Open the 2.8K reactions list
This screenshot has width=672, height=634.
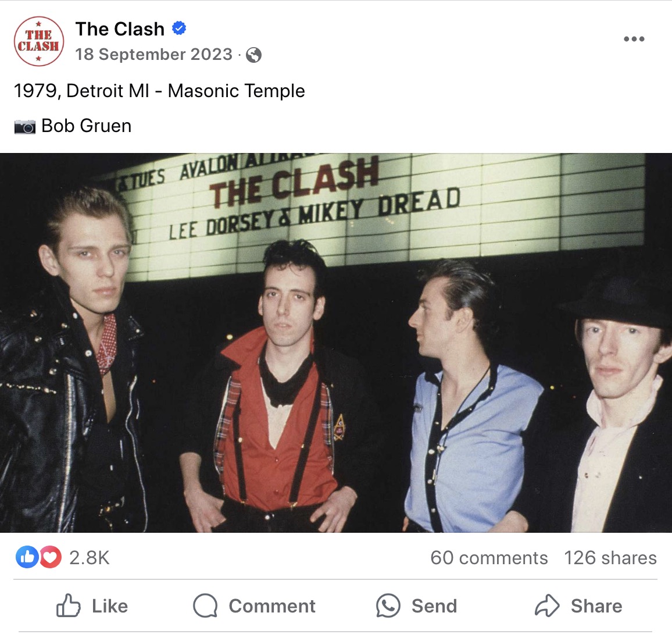point(90,558)
